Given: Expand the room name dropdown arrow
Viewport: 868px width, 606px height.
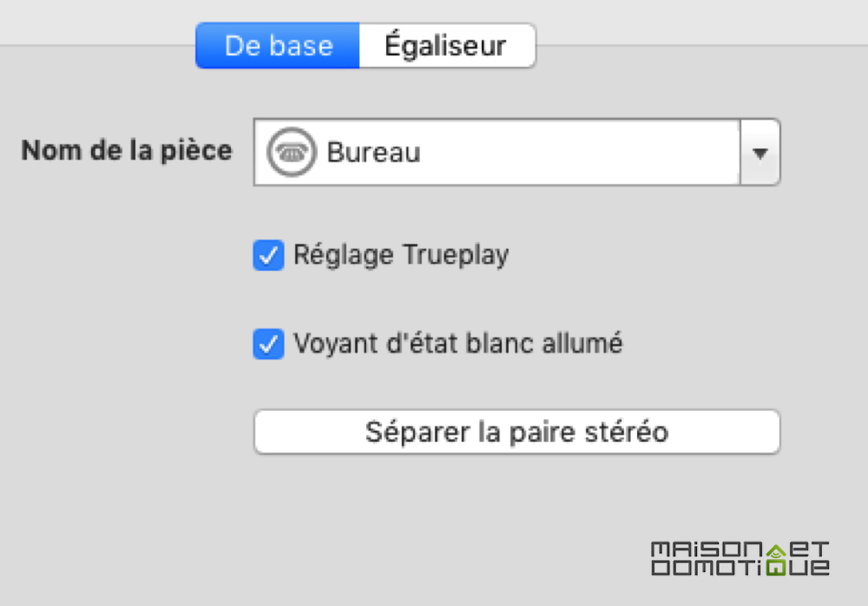Looking at the screenshot, I should (760, 152).
